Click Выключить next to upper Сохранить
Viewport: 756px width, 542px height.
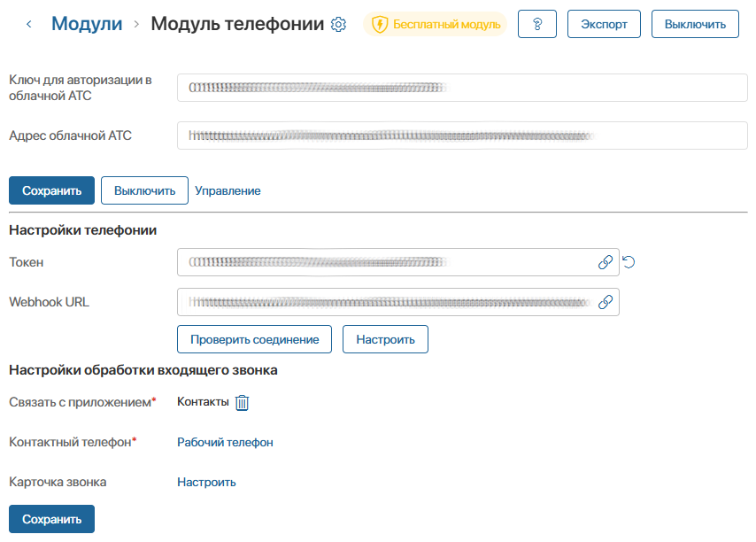pos(144,190)
